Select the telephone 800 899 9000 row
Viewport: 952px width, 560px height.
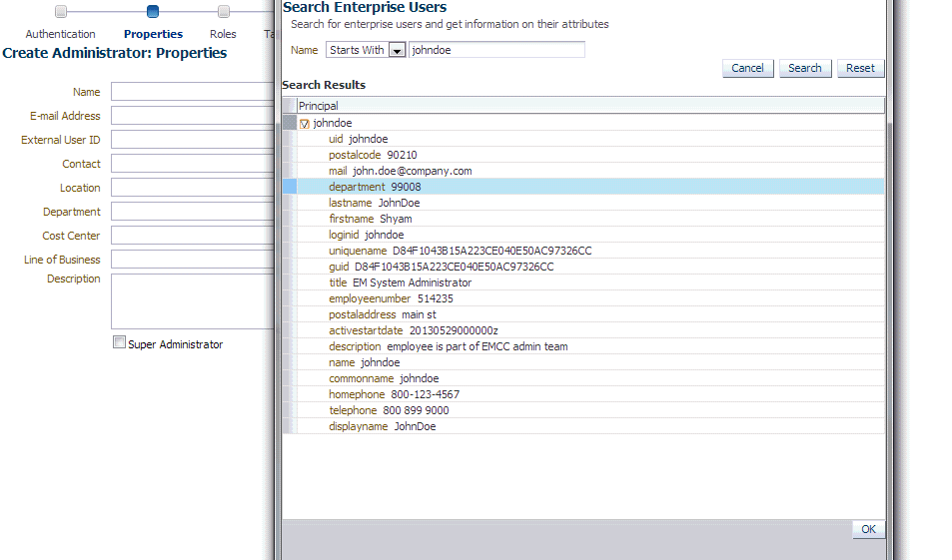[590, 410]
